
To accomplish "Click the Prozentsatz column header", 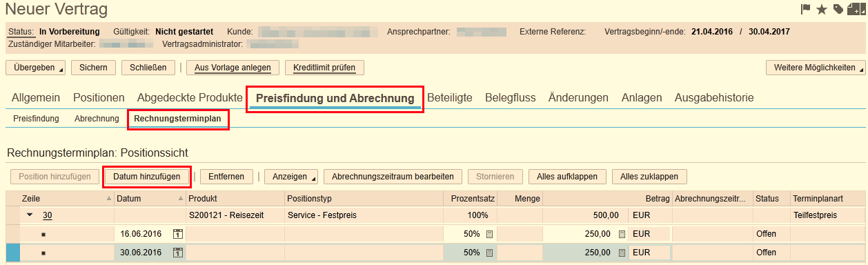I will click(469, 199).
